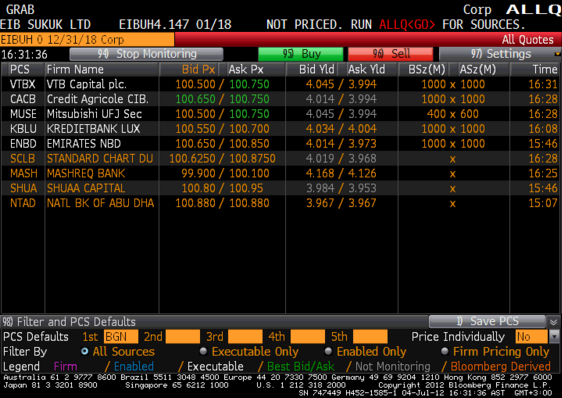Sort by the Bid Px column header
562x398 pixels.
[x=198, y=69]
